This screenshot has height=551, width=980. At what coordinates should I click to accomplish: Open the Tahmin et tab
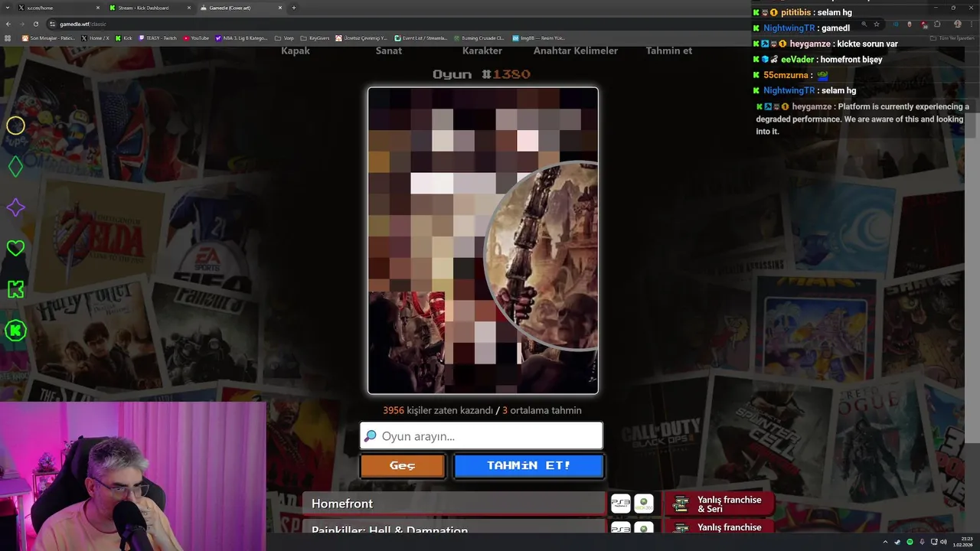pyautogui.click(x=669, y=51)
